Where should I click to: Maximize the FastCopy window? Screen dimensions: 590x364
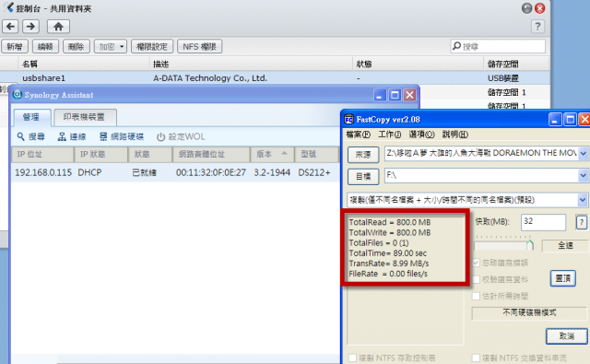pos(570,120)
